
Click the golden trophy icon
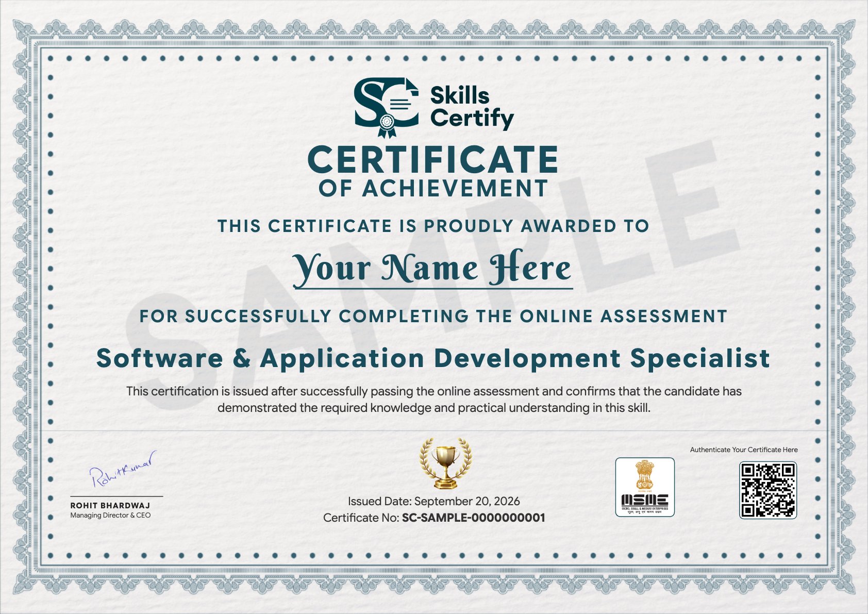(445, 463)
